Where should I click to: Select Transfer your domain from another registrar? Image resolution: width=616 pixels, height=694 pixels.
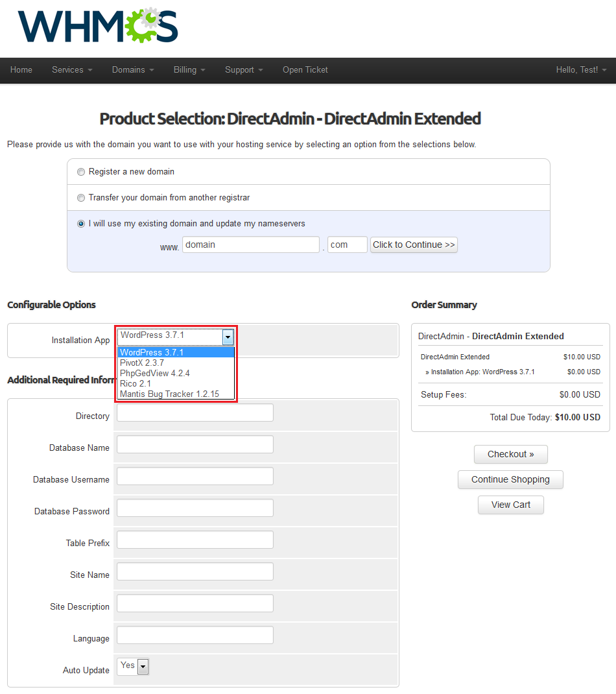[x=81, y=198]
